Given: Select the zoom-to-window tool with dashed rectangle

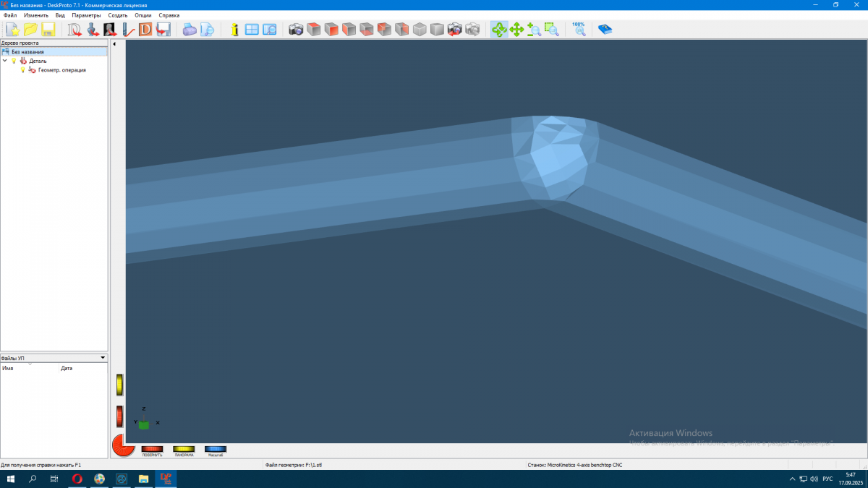Looking at the screenshot, I should (x=551, y=30).
